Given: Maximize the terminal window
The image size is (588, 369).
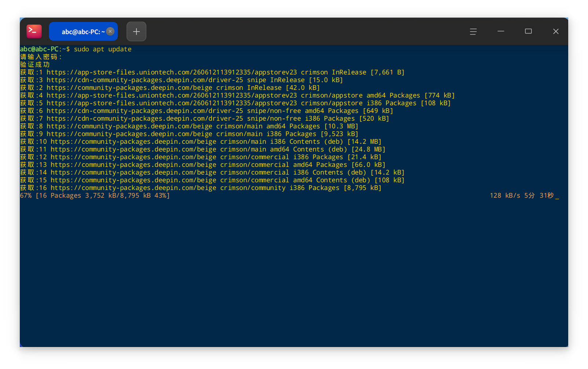Looking at the screenshot, I should point(528,32).
